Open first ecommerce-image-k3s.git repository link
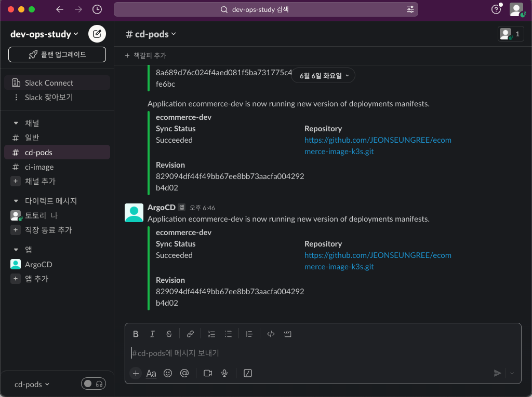Screen dimensions: 532x397 point(378,146)
